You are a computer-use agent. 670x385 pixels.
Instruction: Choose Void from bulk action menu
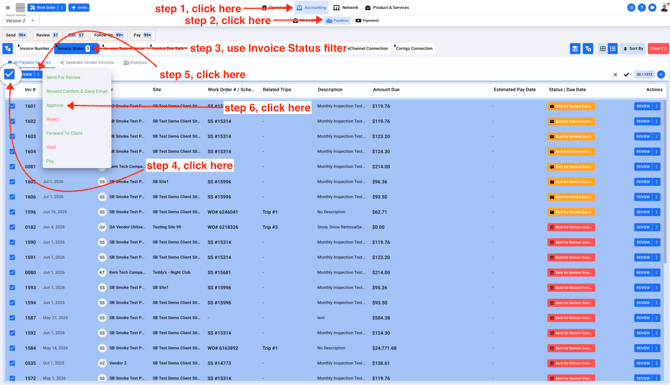pos(51,147)
